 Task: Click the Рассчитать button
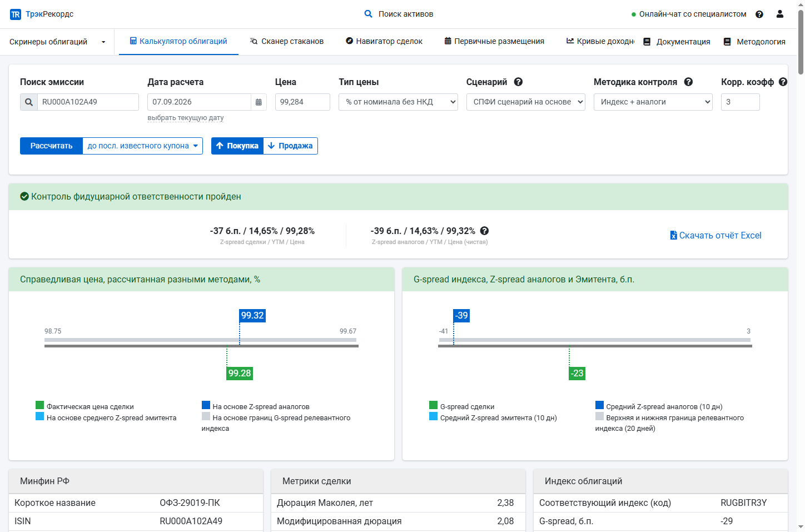click(51, 146)
